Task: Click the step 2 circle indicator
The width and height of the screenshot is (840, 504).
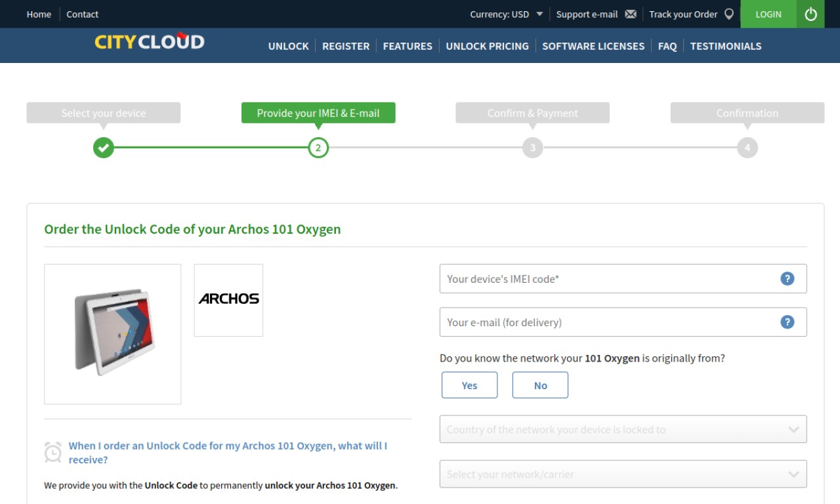Action: coord(318,148)
